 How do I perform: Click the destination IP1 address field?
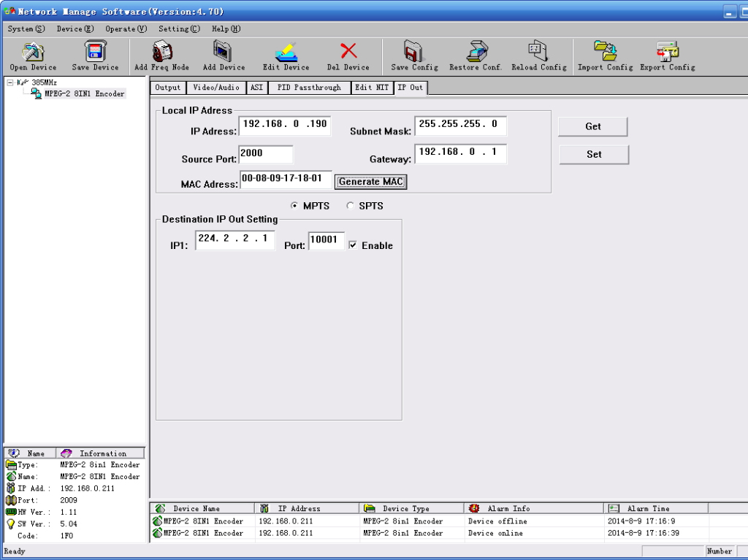point(234,240)
